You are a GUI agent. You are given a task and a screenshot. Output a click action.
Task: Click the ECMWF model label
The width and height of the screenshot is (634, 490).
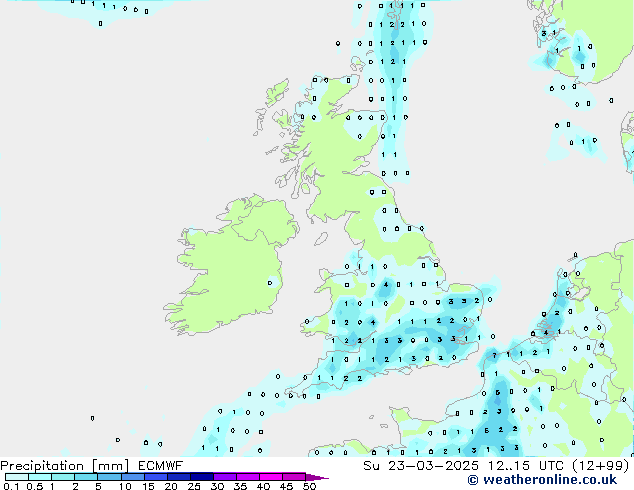click(161, 466)
